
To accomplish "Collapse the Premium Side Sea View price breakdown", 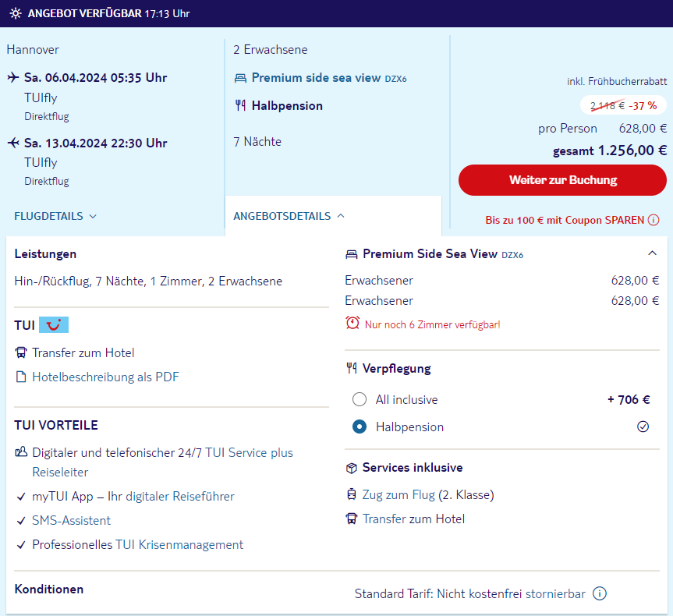I will pyautogui.click(x=653, y=253).
